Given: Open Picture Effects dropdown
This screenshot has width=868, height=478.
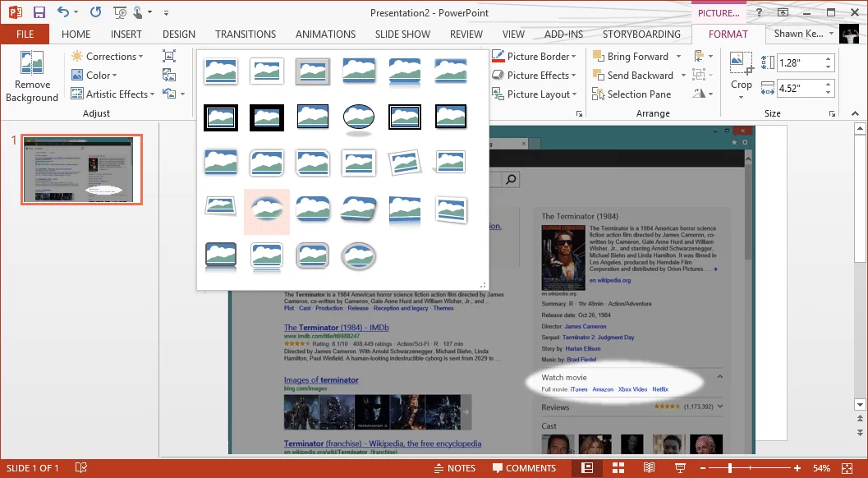Looking at the screenshot, I should click(x=534, y=76).
